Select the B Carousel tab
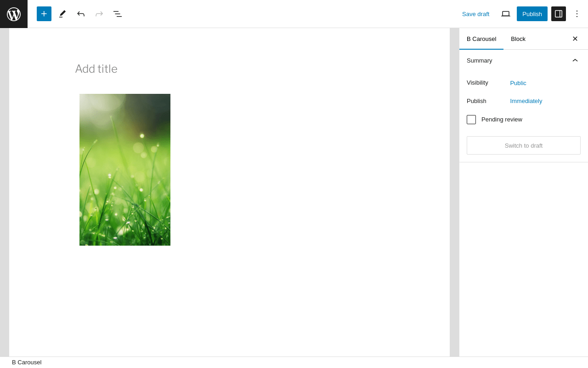 pos(481,39)
